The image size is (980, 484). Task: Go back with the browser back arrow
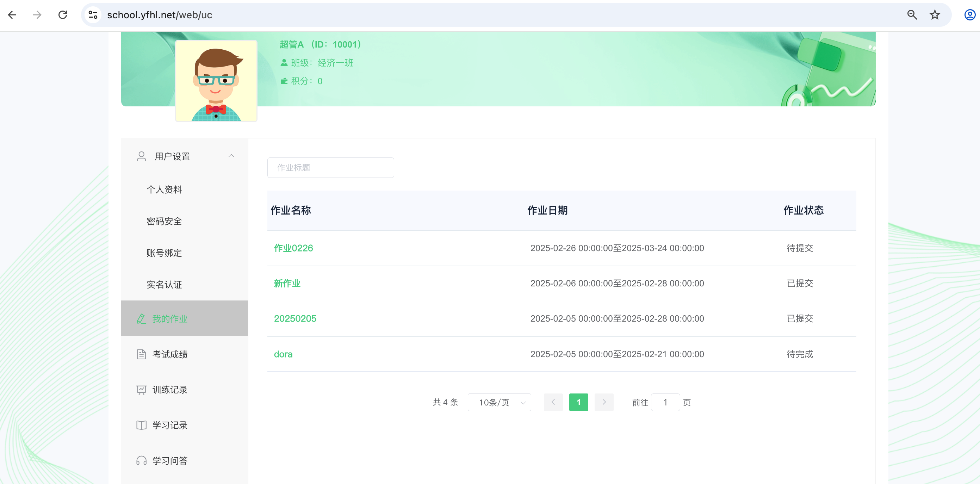point(12,15)
